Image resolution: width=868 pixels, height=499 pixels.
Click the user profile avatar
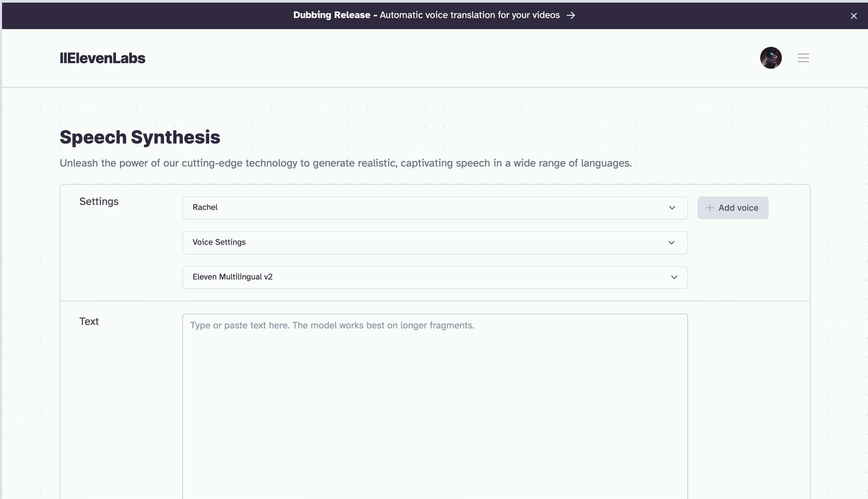[x=771, y=58]
